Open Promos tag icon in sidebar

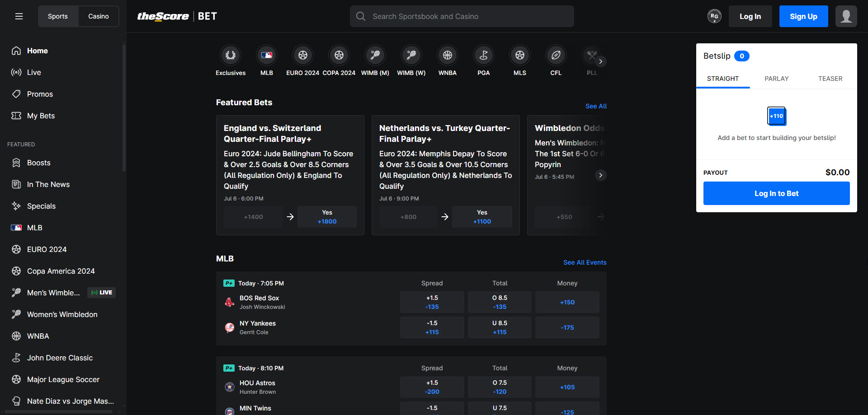click(16, 94)
